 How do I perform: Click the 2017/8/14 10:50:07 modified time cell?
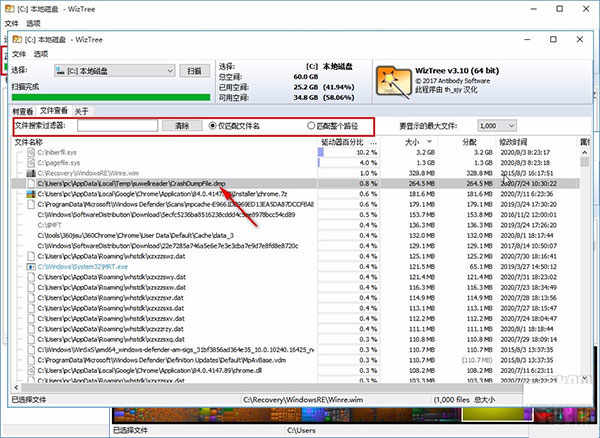coord(528,246)
